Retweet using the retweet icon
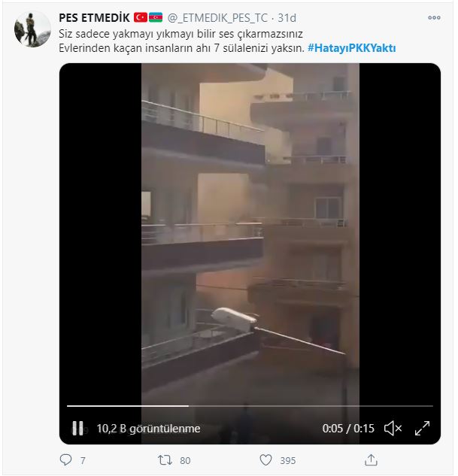The image size is (458, 476). pyautogui.click(x=165, y=460)
